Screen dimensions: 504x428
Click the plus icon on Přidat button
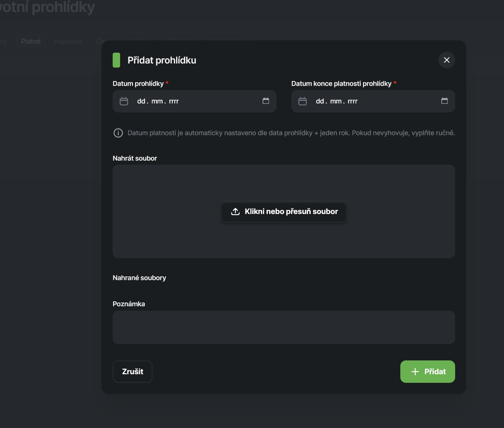pyautogui.click(x=415, y=372)
